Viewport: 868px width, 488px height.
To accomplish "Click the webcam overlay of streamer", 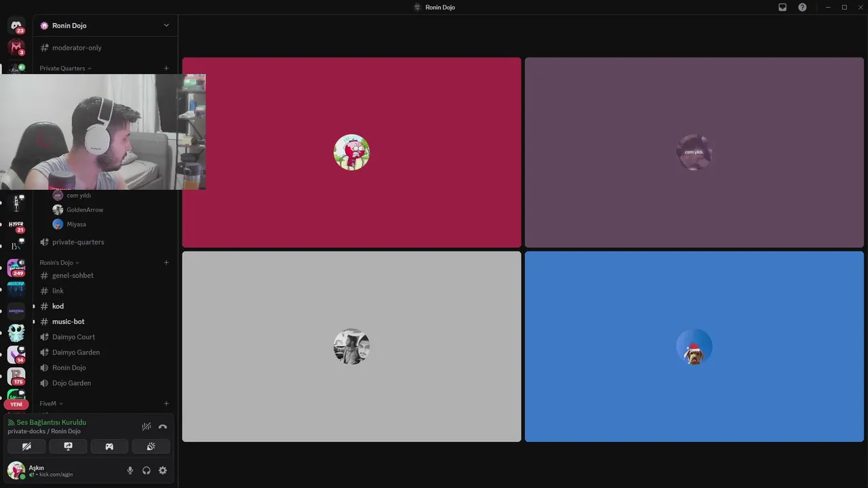I will tap(102, 131).
